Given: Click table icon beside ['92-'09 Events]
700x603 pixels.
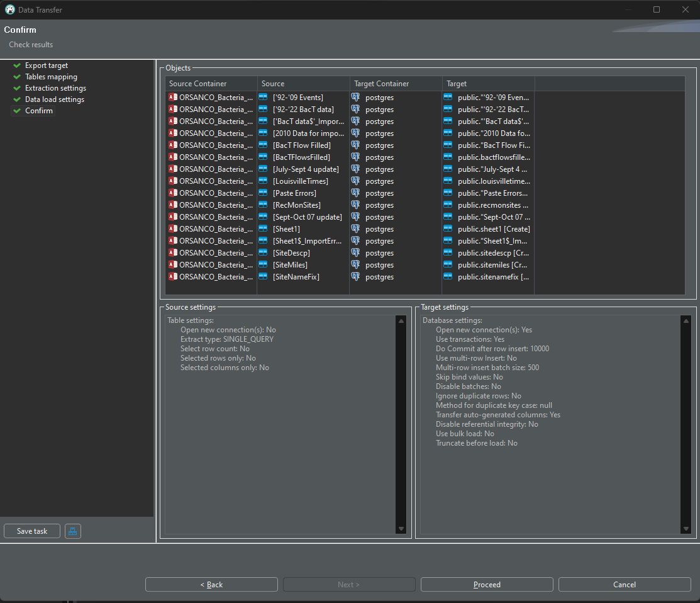Looking at the screenshot, I should pos(263,97).
